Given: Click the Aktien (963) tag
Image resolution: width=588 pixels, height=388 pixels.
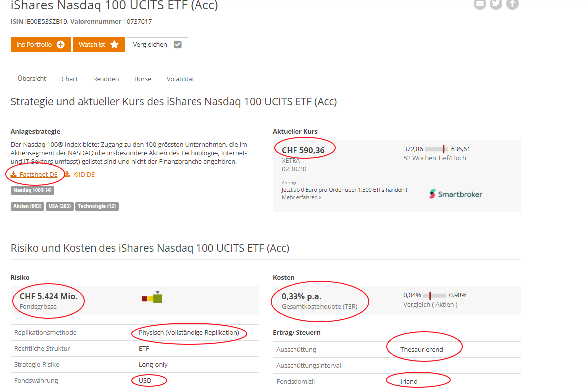Looking at the screenshot, I should click(x=28, y=206).
